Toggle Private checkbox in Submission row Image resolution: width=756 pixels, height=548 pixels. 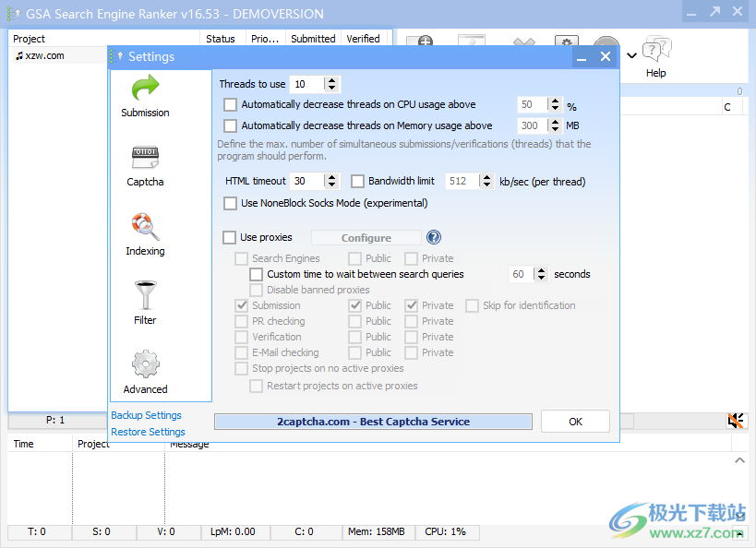coord(412,305)
